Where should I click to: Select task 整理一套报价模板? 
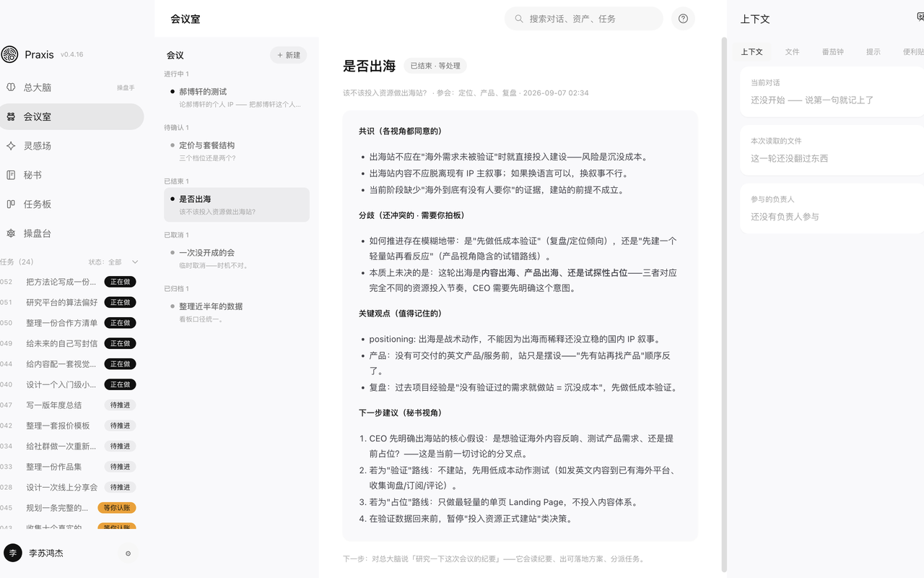point(69,426)
